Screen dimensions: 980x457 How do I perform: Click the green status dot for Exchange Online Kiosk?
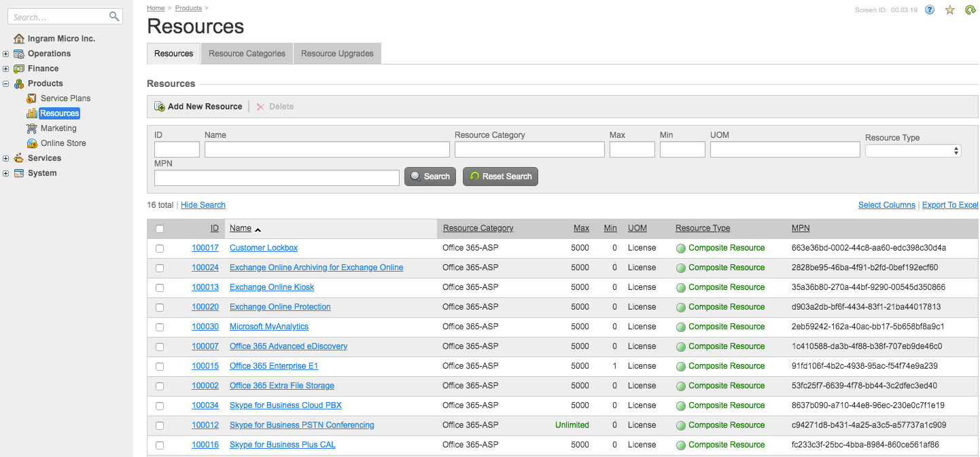(x=680, y=288)
